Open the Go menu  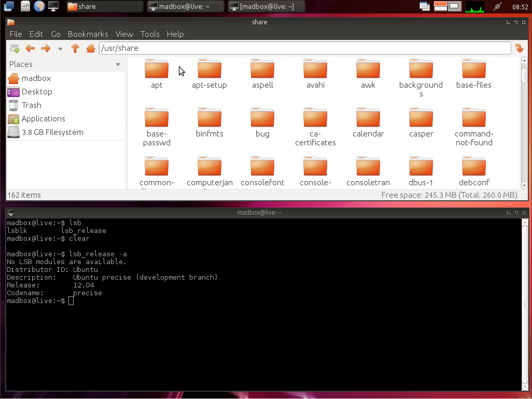[x=55, y=34]
